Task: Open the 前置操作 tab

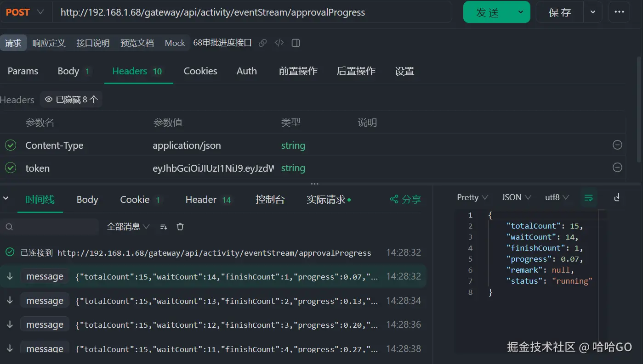Action: (298, 71)
